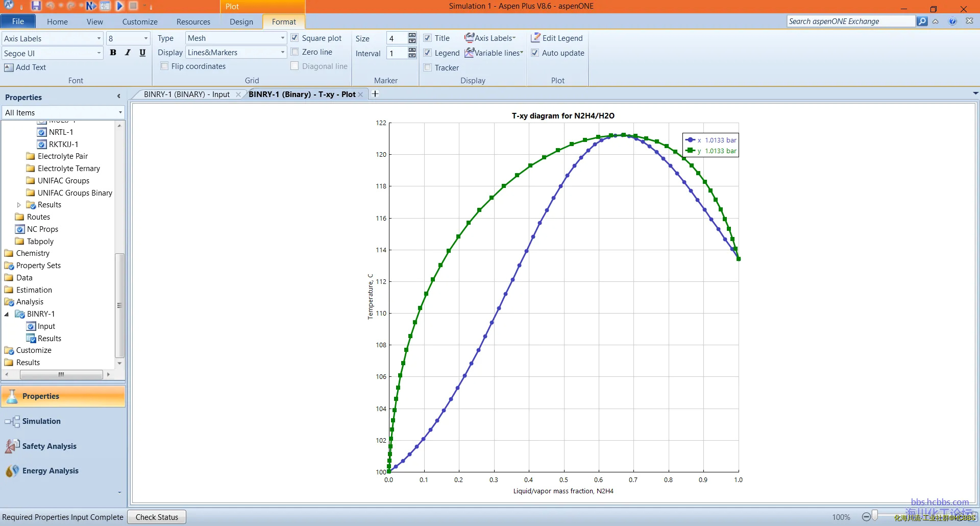980x526 pixels.
Task: Click Edit Legend
Action: 556,38
